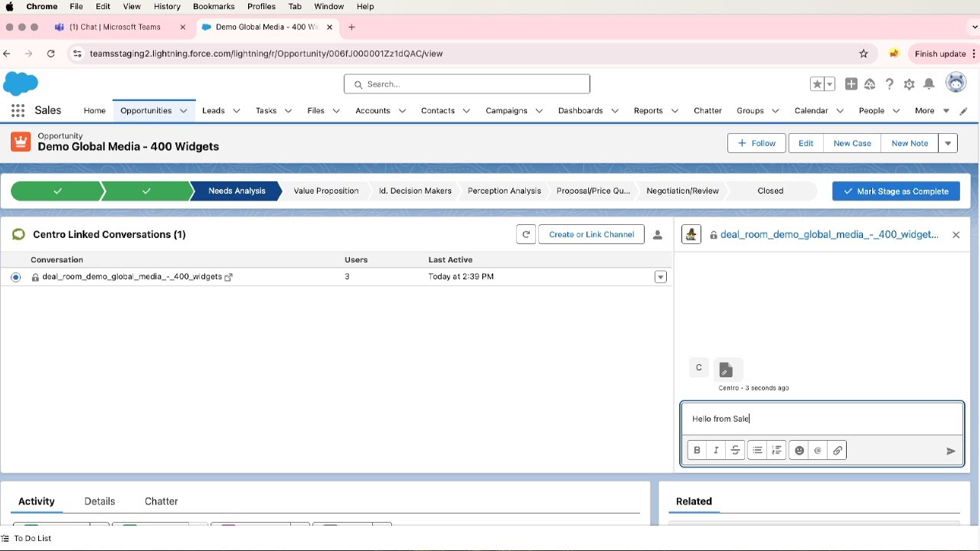Open deal room conversation in new window
Viewport: 980px width, 551px height.
[228, 277]
